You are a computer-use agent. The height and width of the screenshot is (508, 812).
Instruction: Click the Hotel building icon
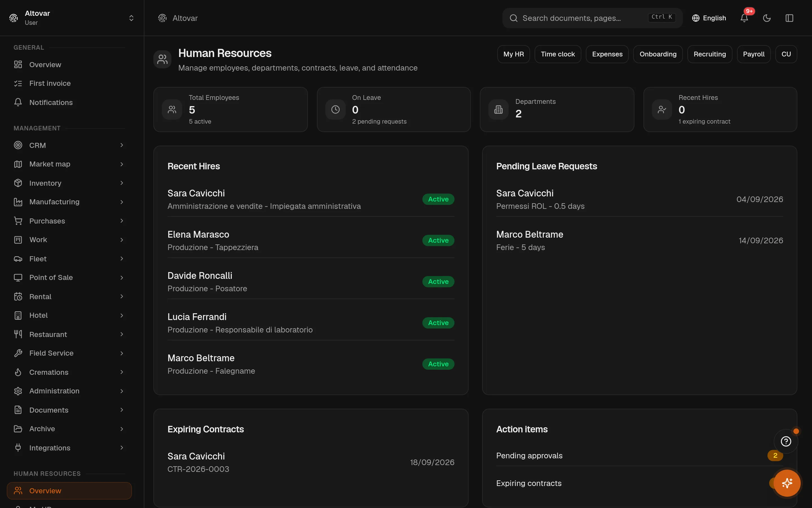pyautogui.click(x=18, y=315)
